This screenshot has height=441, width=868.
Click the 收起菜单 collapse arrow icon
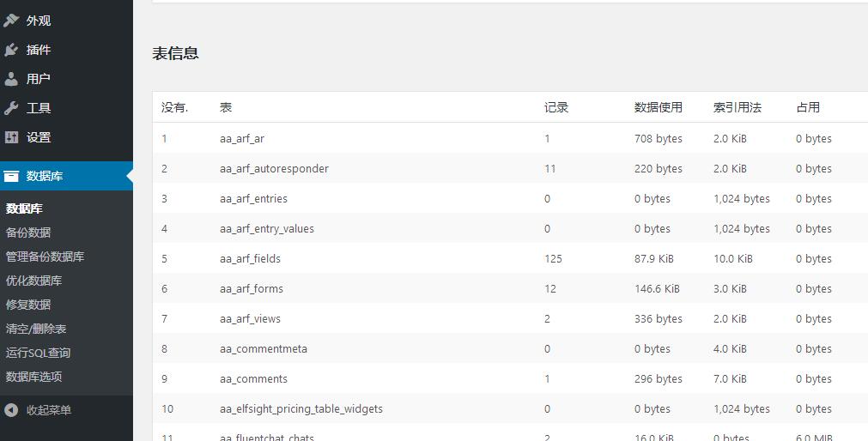pyautogui.click(x=11, y=410)
